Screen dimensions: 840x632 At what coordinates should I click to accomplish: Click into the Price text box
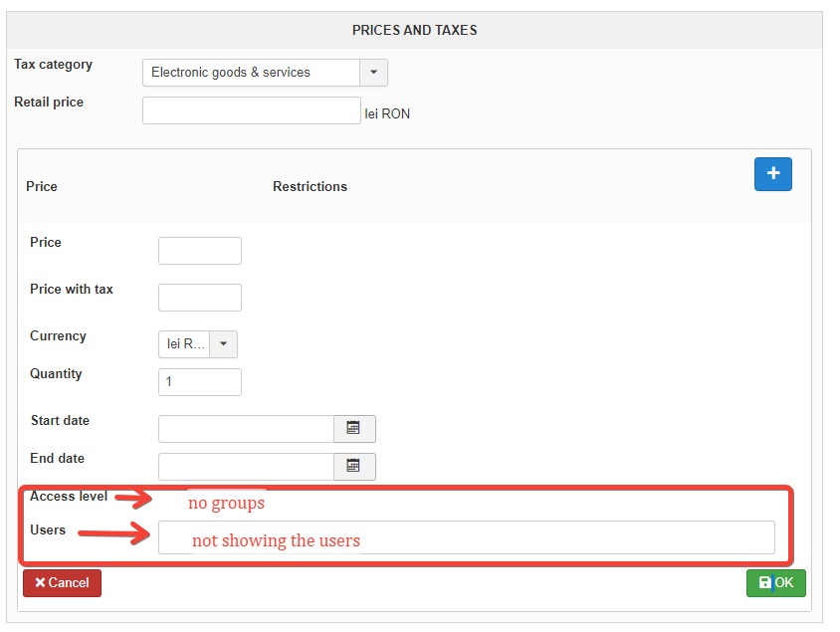[x=199, y=251]
